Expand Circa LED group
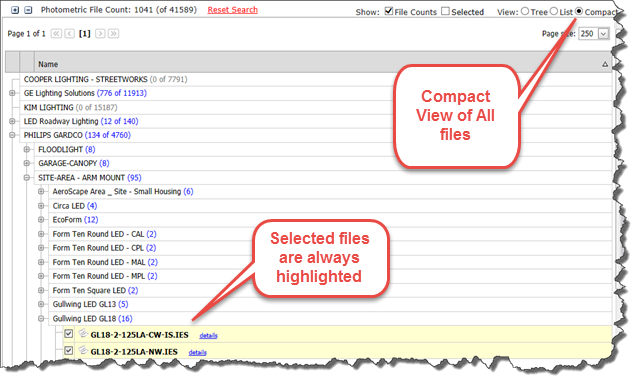 41,206
